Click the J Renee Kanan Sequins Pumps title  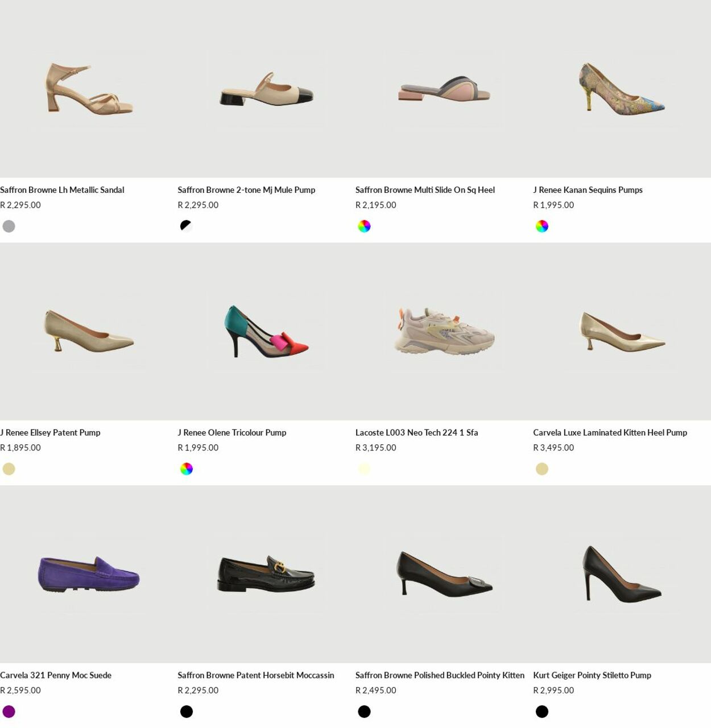pos(588,190)
